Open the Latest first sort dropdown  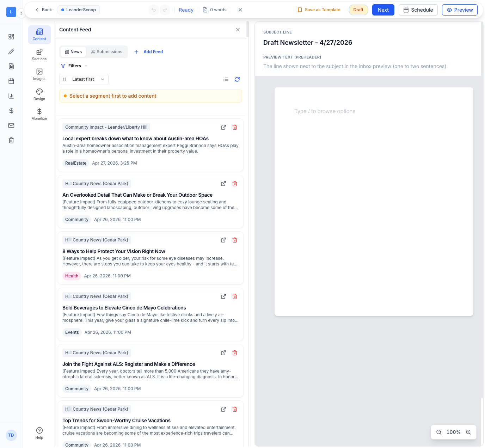pyautogui.click(x=84, y=79)
